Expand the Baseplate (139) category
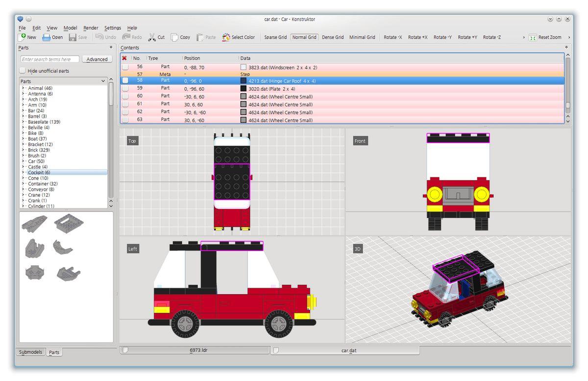 point(23,122)
